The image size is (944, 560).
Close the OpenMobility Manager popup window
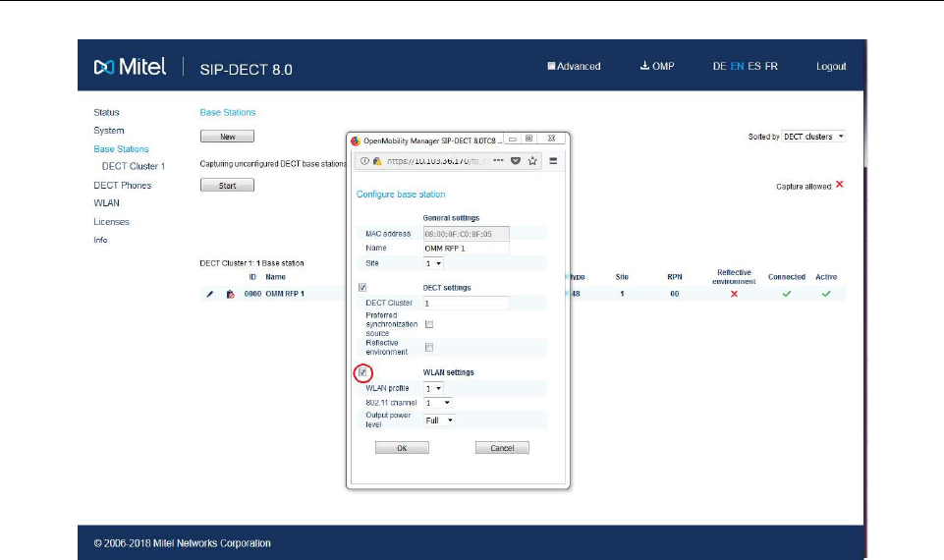click(551, 140)
